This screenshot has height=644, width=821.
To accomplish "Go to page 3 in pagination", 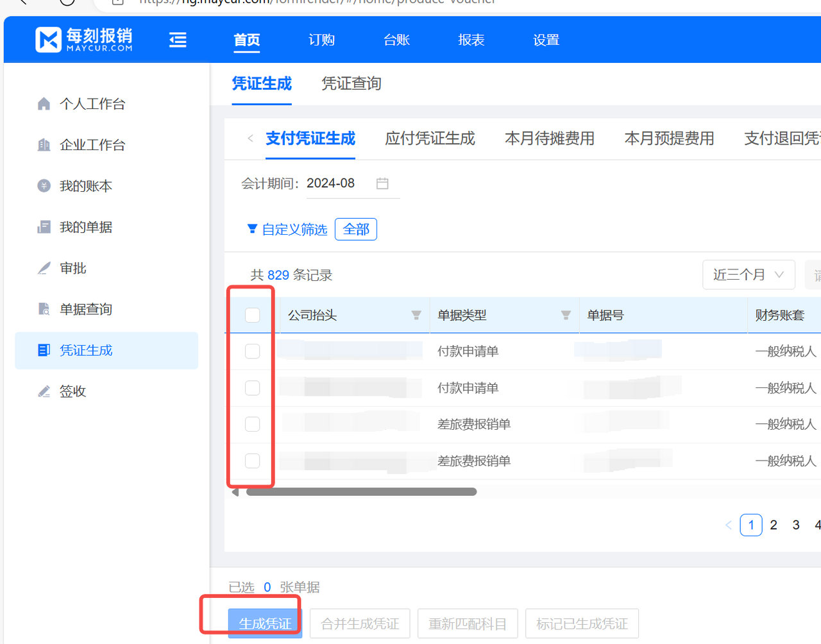I will pyautogui.click(x=796, y=525).
